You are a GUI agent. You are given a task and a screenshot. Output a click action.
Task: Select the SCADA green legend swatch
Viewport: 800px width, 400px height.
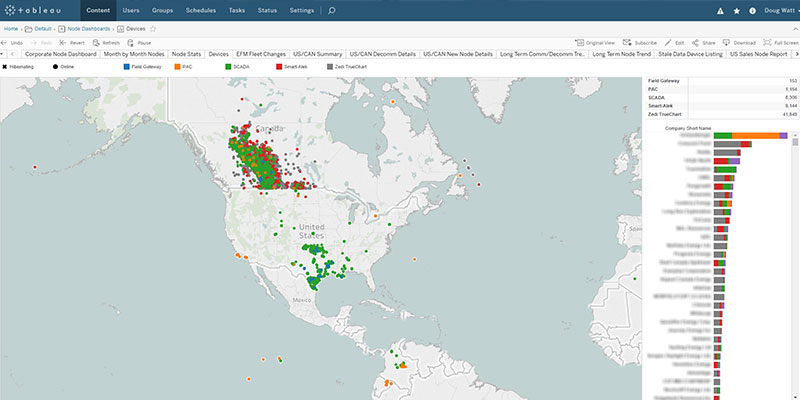(x=228, y=66)
